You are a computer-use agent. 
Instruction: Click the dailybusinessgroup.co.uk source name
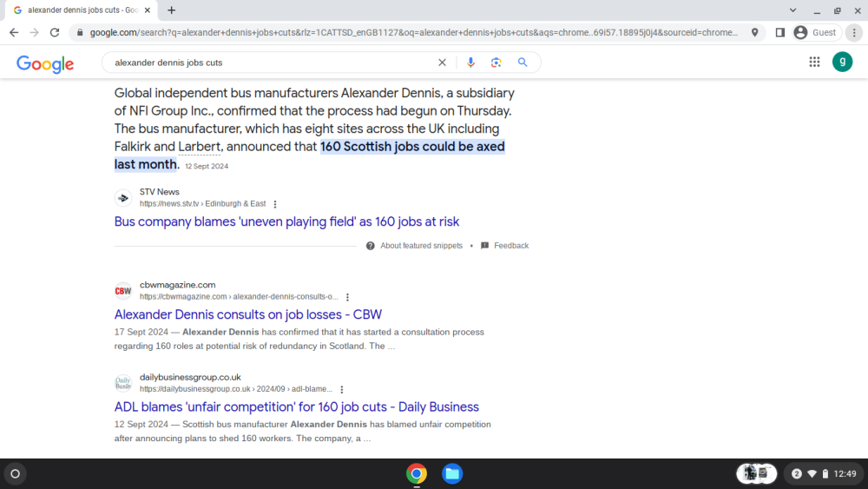click(190, 377)
